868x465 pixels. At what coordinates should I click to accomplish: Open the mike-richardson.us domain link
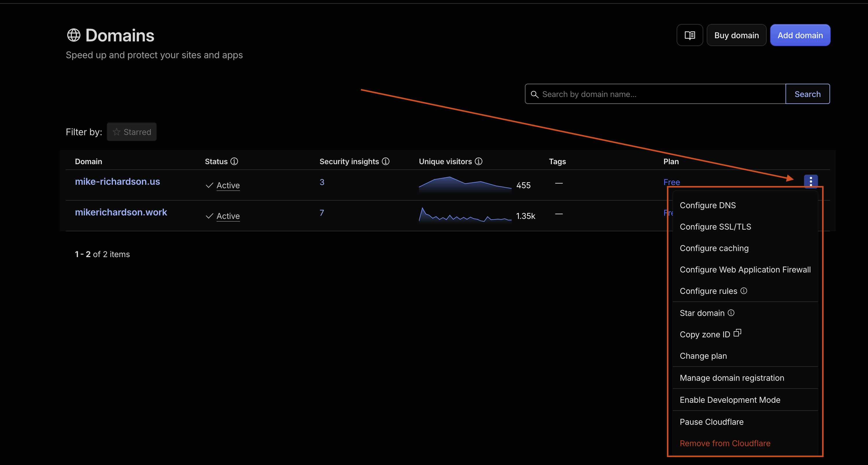point(117,182)
